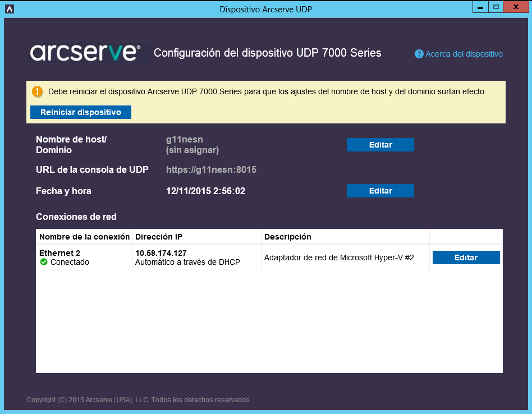This screenshot has height=414, width=532.
Task: Click the Arcserve app icon in title bar
Action: [10, 9]
